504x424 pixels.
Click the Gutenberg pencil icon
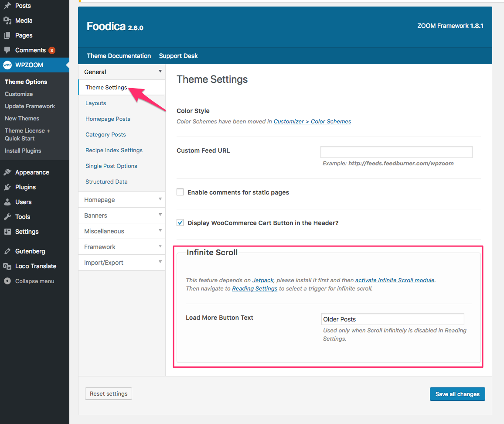coord(7,251)
